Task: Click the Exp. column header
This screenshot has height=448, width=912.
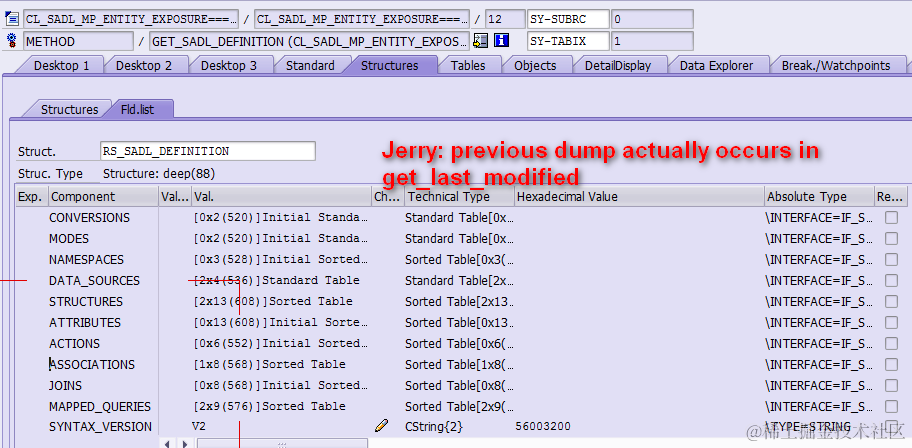Action: 32,197
